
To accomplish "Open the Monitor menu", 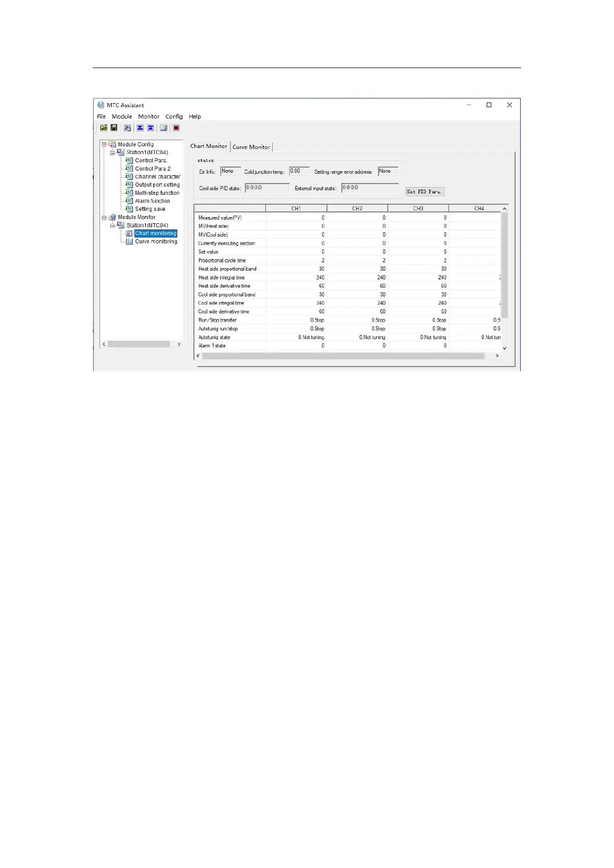I will click(149, 116).
